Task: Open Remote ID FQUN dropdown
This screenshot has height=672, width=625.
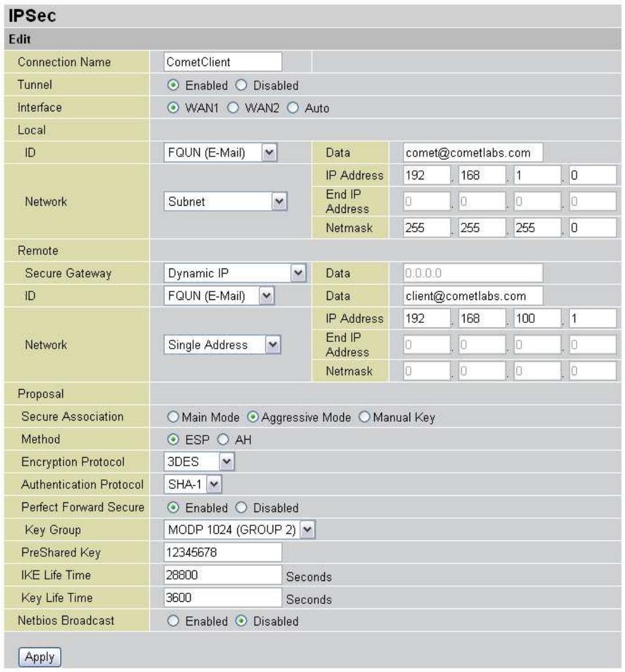Action: tap(219, 295)
